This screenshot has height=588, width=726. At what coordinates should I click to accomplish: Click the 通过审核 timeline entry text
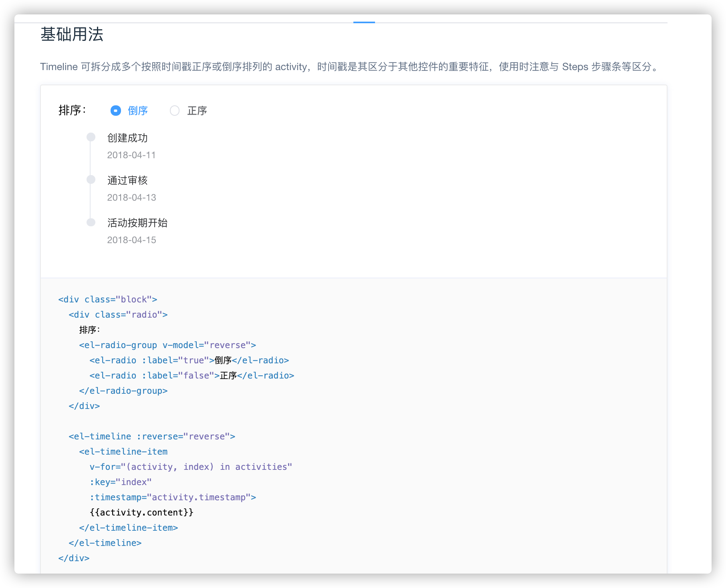coord(127,180)
